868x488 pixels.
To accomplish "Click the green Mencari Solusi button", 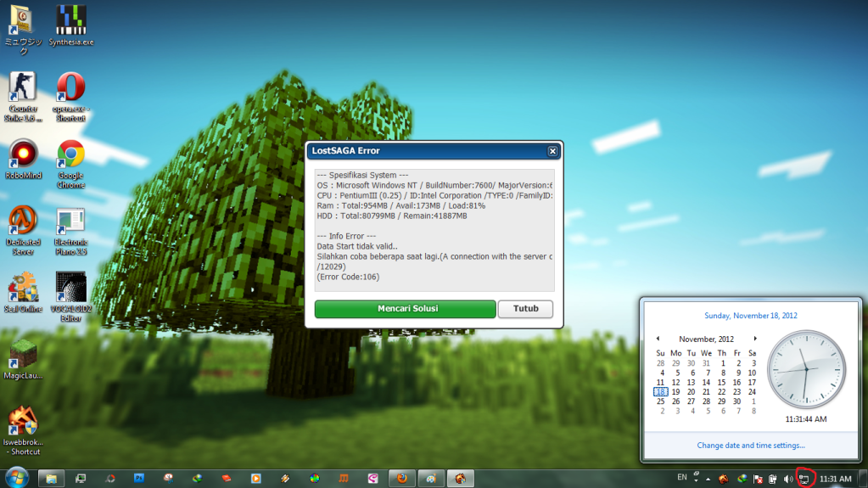I will [x=406, y=309].
